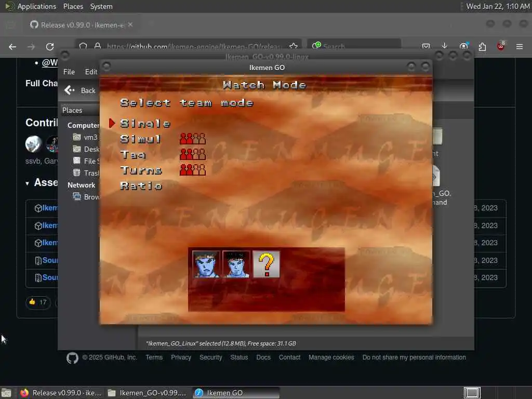Open the Applications menu
Screen dimensions: 532x399
click(32, 6)
